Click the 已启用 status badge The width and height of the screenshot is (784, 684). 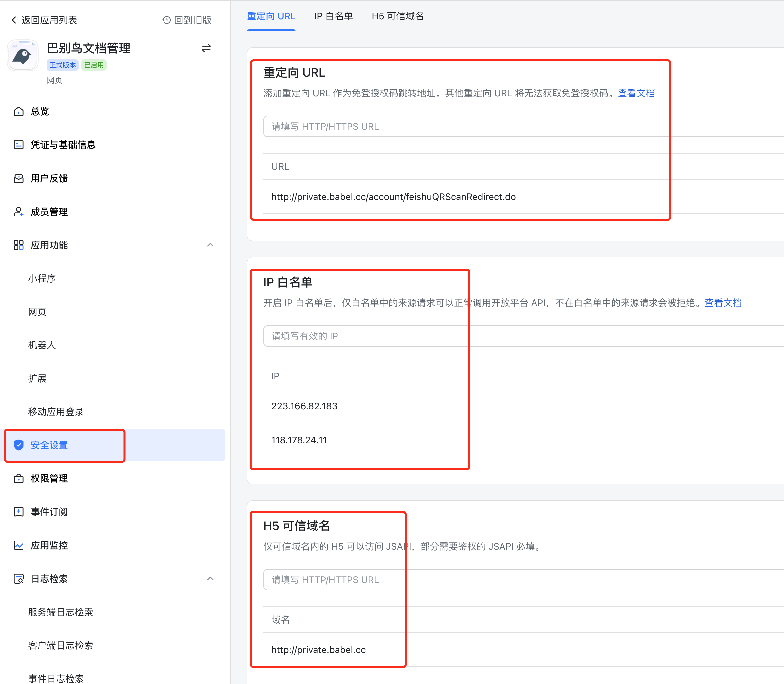coord(94,65)
